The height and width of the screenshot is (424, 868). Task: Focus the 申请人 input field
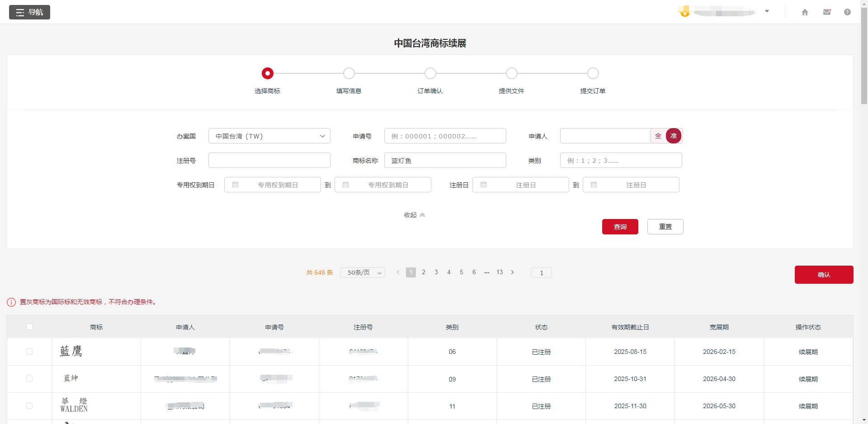(x=605, y=136)
